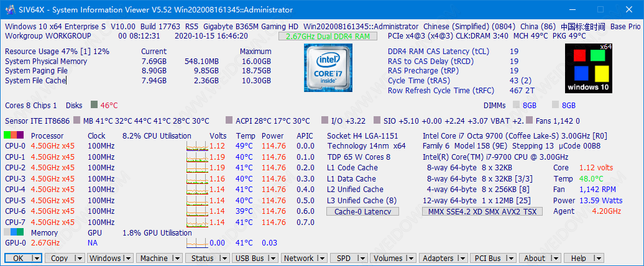The height and width of the screenshot is (266, 644).
Task: Click the SPD button label
Action: tap(343, 258)
